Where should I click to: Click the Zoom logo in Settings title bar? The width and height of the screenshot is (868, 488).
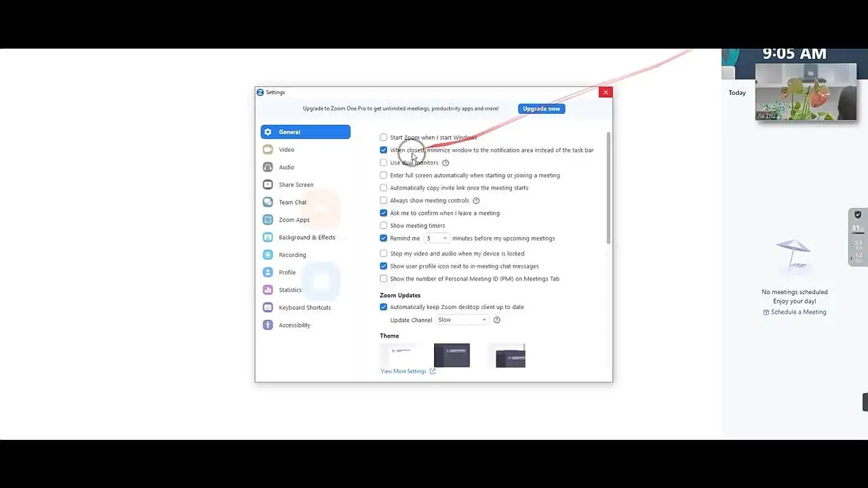pos(260,92)
